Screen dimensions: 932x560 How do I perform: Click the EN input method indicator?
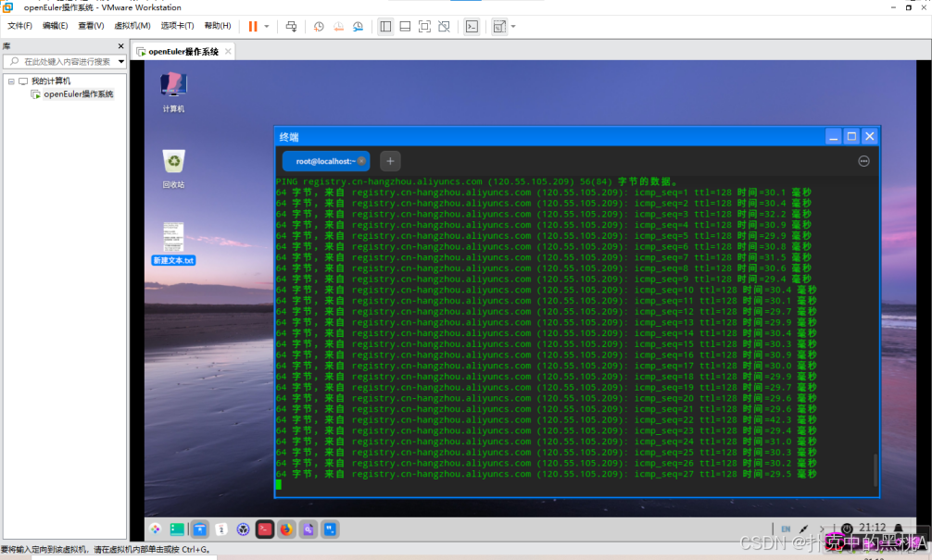click(786, 529)
